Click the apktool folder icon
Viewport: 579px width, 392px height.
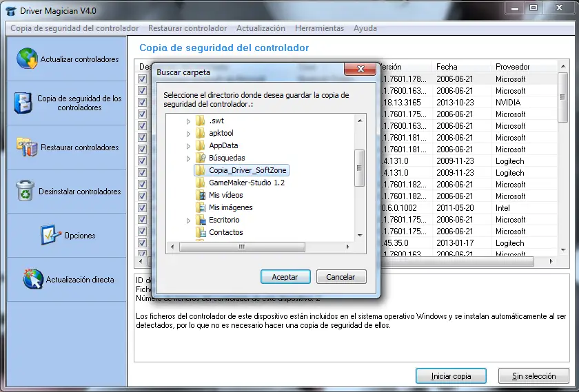200,133
